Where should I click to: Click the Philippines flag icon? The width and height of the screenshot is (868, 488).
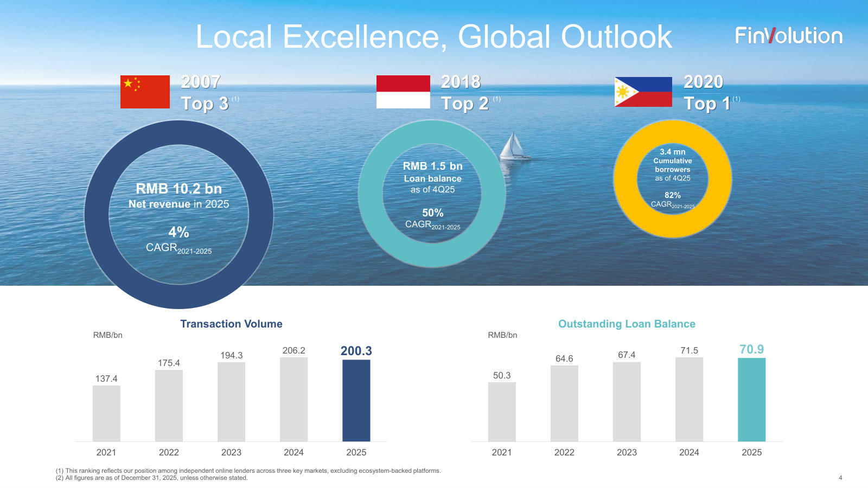point(643,92)
